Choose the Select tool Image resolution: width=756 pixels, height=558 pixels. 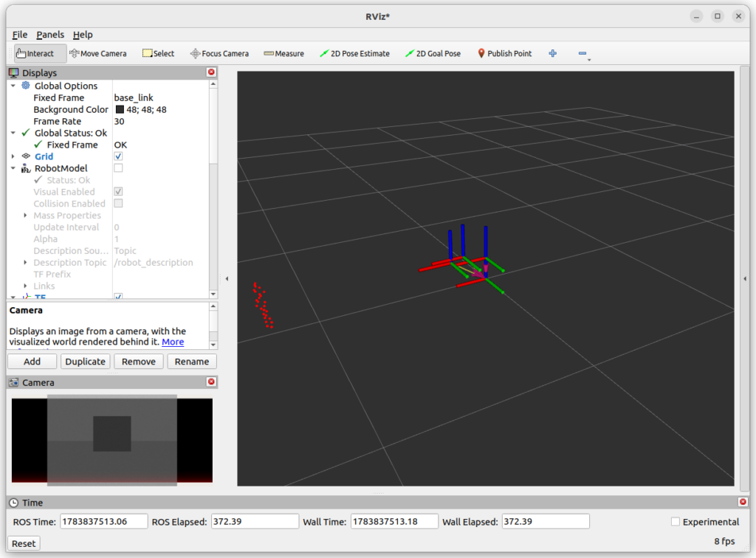pyautogui.click(x=158, y=53)
